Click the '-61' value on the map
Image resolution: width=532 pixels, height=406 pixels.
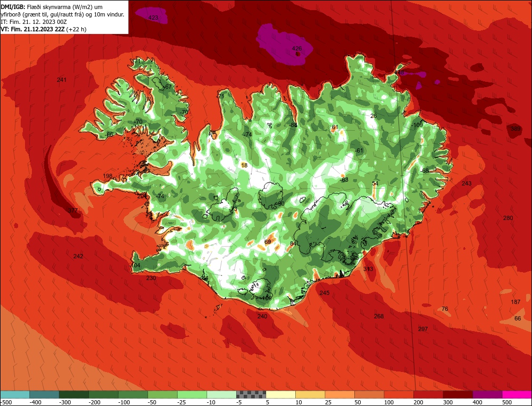pos(359,150)
